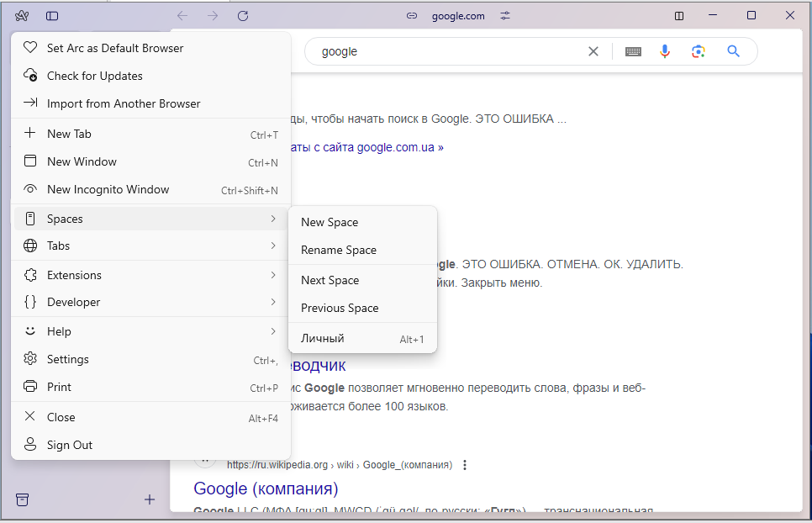
Task: Open the archive box icon
Action: tap(22, 499)
